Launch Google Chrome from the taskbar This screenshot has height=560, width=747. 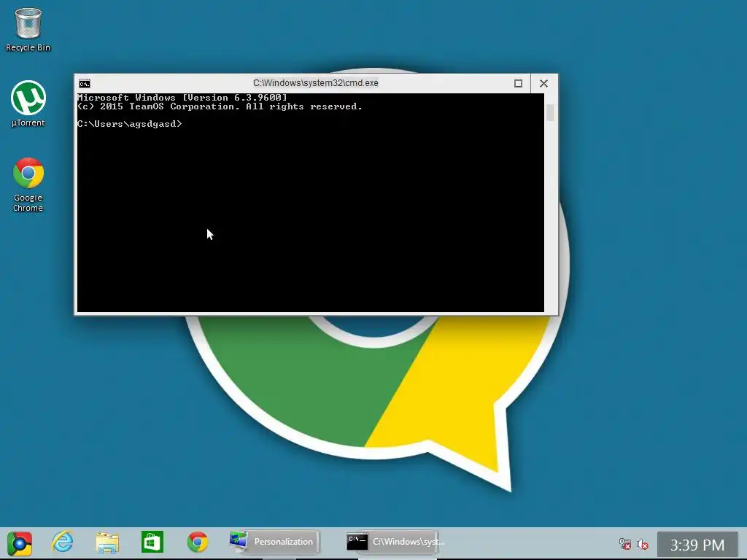197,542
